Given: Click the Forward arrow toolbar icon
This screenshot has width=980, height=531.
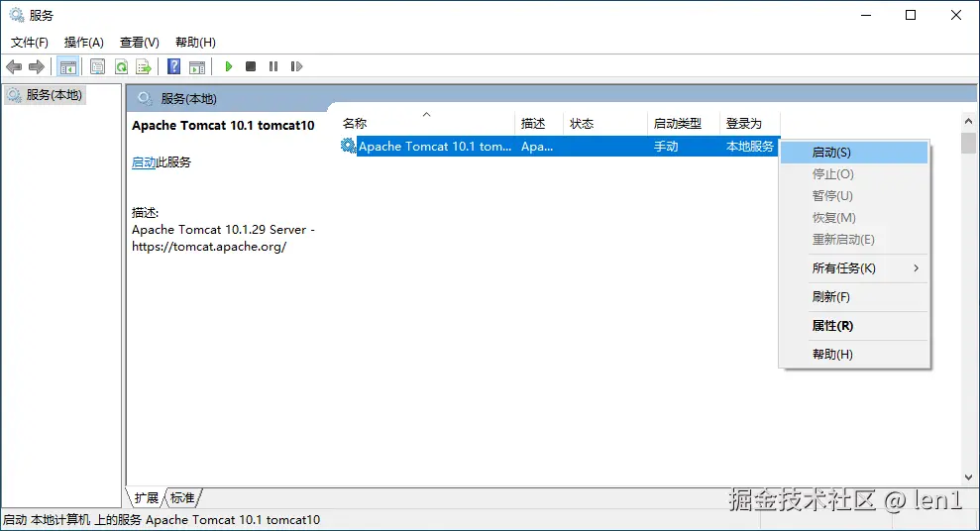Looking at the screenshot, I should click(x=37, y=66).
